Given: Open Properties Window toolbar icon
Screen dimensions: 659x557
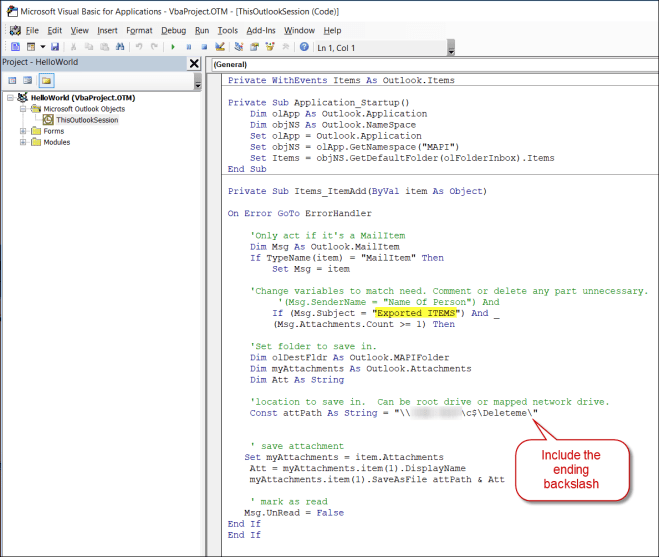Looking at the screenshot, I should [x=254, y=47].
